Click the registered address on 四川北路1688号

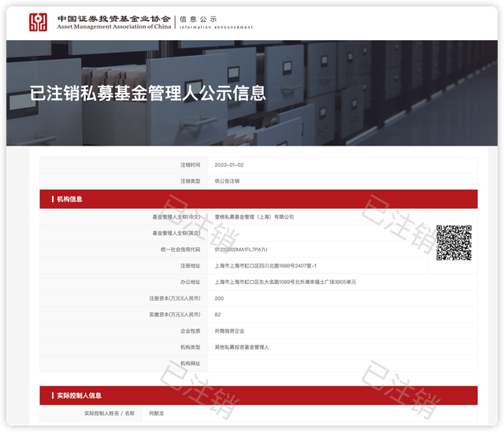tap(265, 266)
